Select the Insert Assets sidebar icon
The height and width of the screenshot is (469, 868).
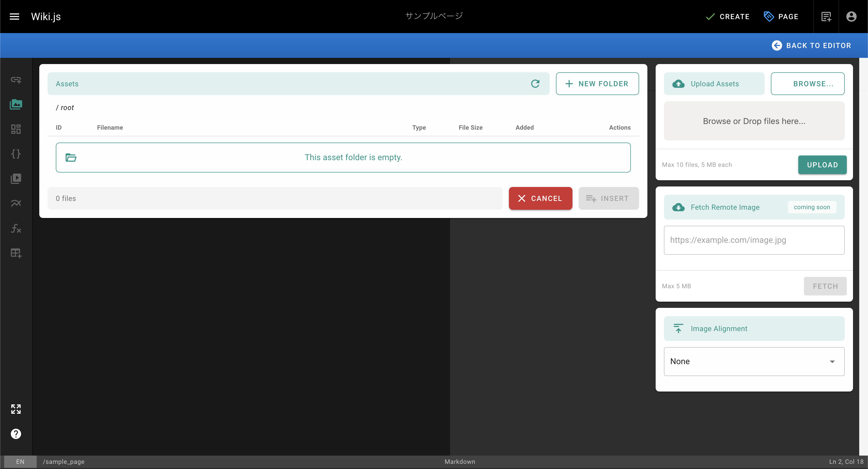[16, 104]
